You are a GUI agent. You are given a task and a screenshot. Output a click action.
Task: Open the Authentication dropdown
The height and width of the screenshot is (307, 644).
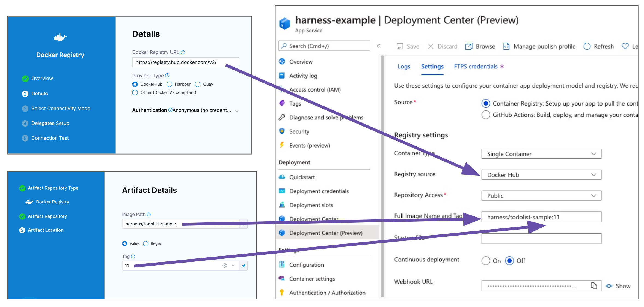(237, 111)
